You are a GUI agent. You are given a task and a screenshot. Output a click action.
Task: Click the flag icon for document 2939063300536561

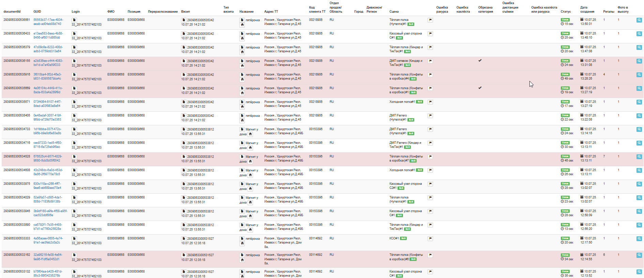[430, 20]
